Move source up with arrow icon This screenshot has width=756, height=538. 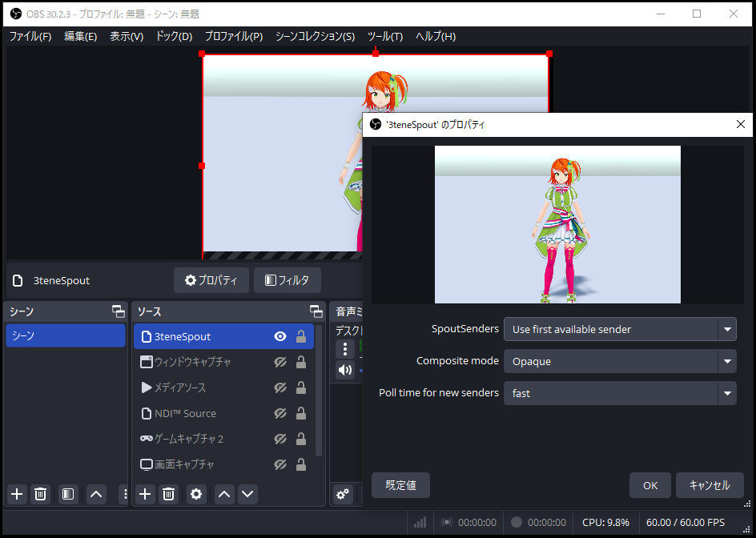point(224,494)
